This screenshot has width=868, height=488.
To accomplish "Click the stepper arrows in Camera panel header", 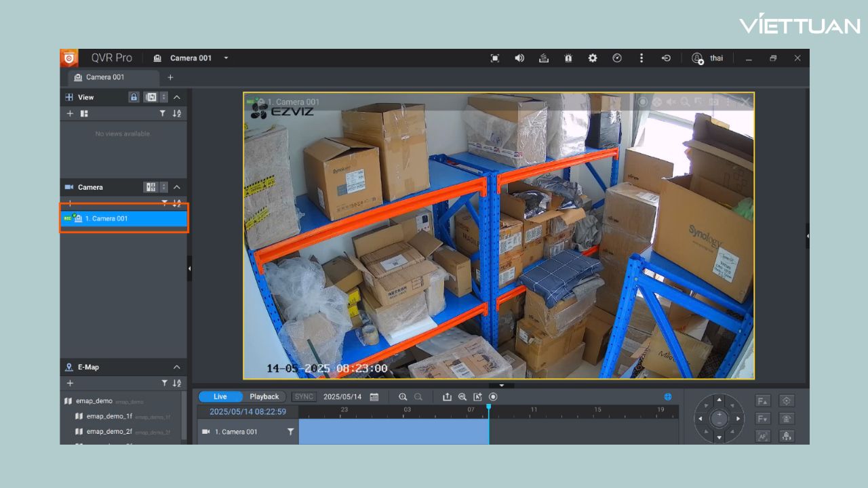I will tap(163, 187).
